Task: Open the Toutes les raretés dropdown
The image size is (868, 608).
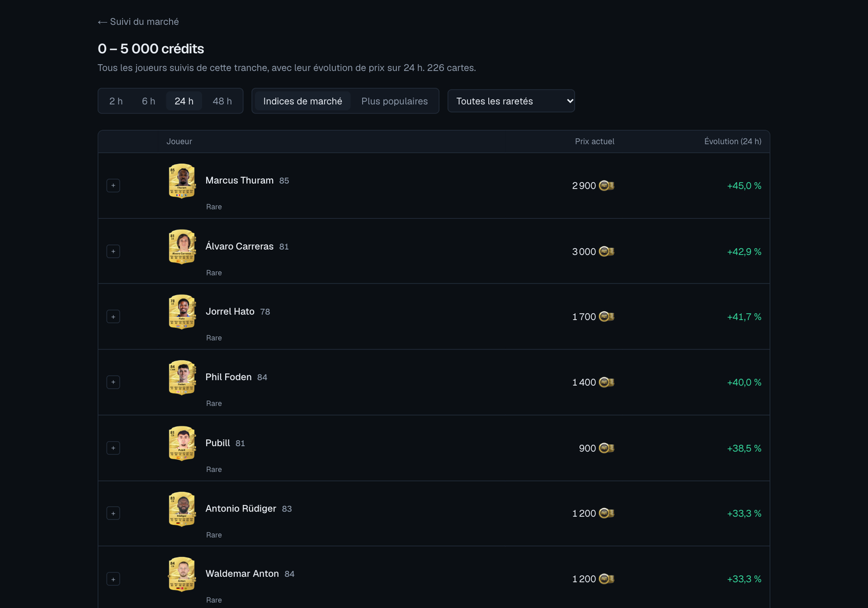Action: point(511,101)
